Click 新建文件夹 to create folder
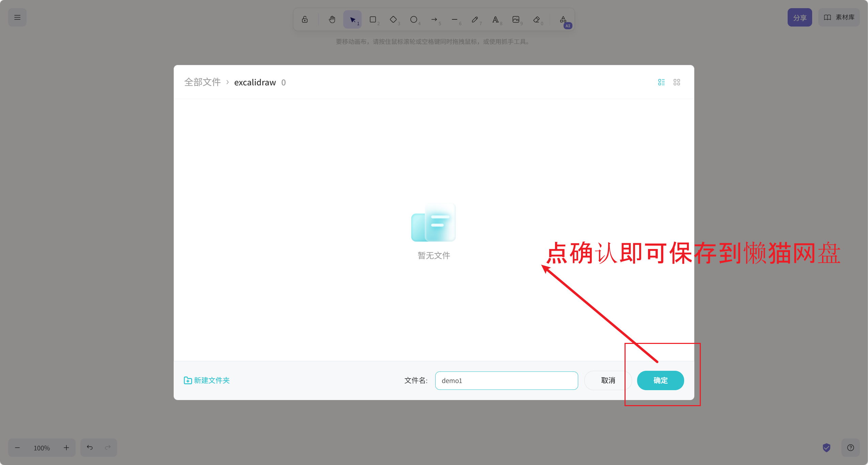 coord(207,380)
